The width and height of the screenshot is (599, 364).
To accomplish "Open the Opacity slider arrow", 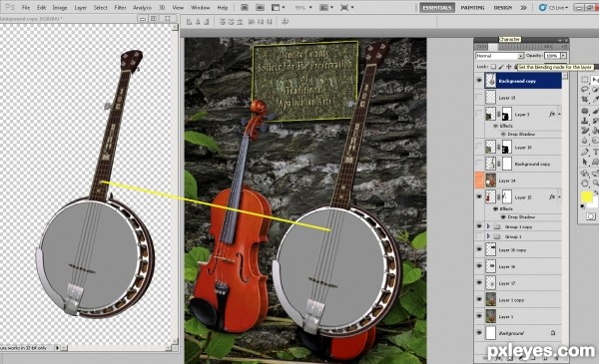I will pyautogui.click(x=563, y=56).
